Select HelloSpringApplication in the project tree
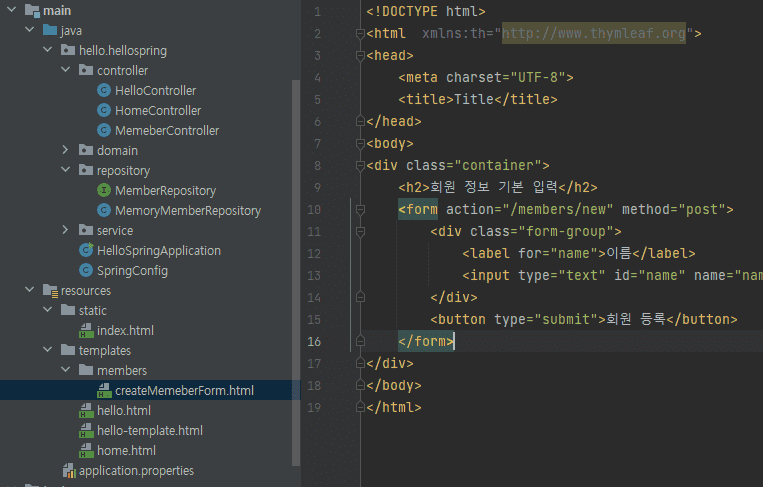The image size is (763, 487). point(159,251)
